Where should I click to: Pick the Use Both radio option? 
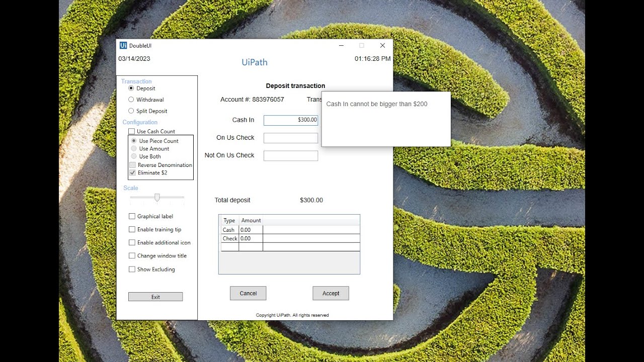(134, 156)
